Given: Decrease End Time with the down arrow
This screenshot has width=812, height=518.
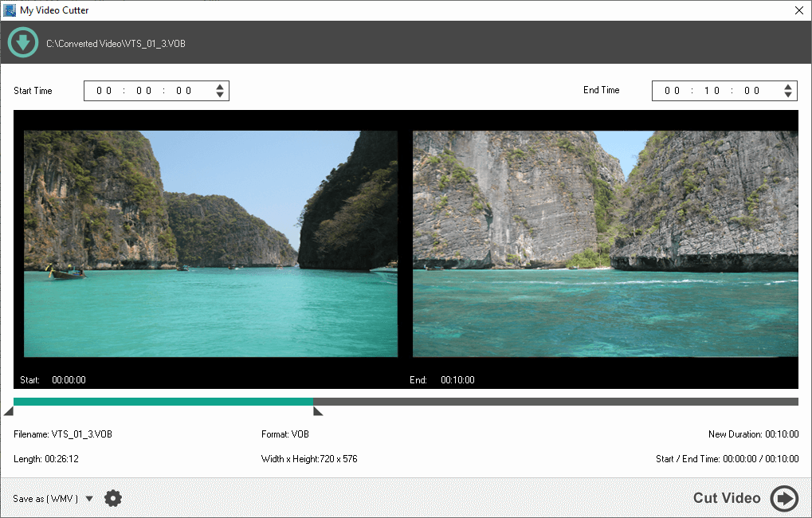Looking at the screenshot, I should point(788,95).
